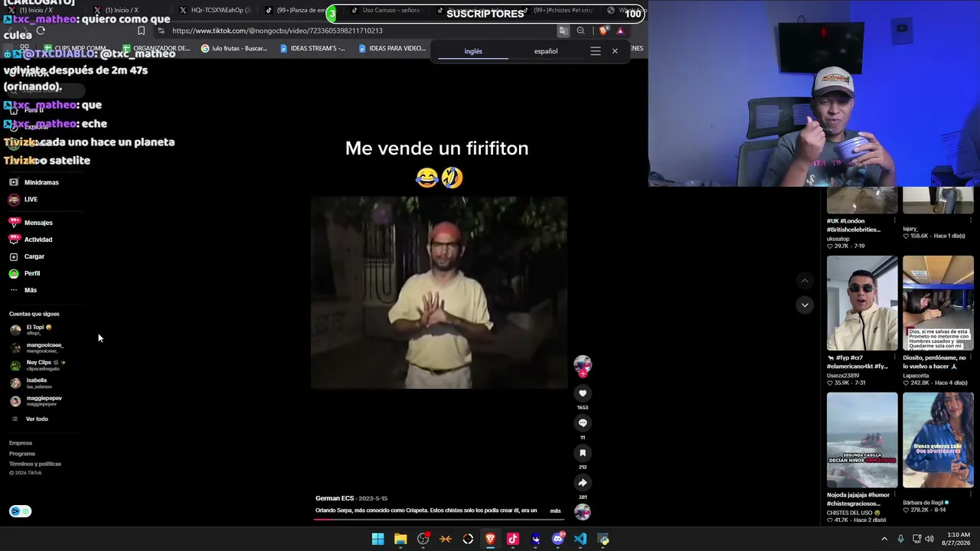
Task: Open Cargar upload page
Action: (x=27, y=256)
